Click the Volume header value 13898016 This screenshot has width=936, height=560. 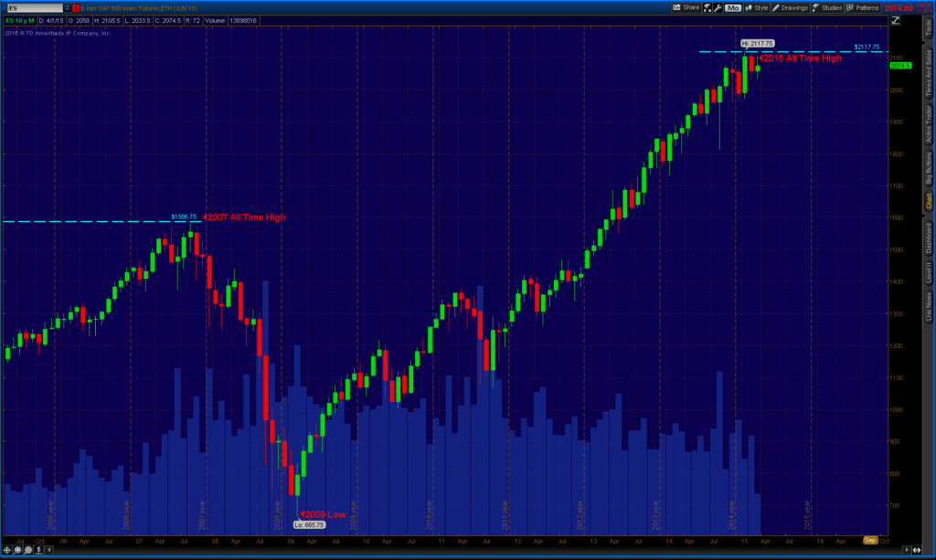pos(242,21)
